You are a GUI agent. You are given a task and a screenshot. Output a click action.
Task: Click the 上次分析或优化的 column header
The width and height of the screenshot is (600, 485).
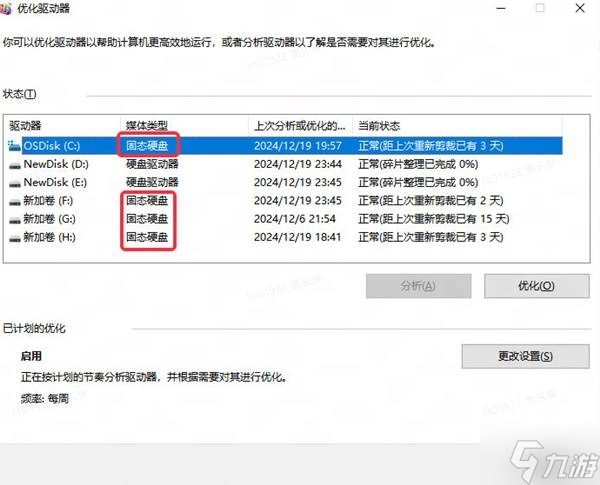[300, 126]
